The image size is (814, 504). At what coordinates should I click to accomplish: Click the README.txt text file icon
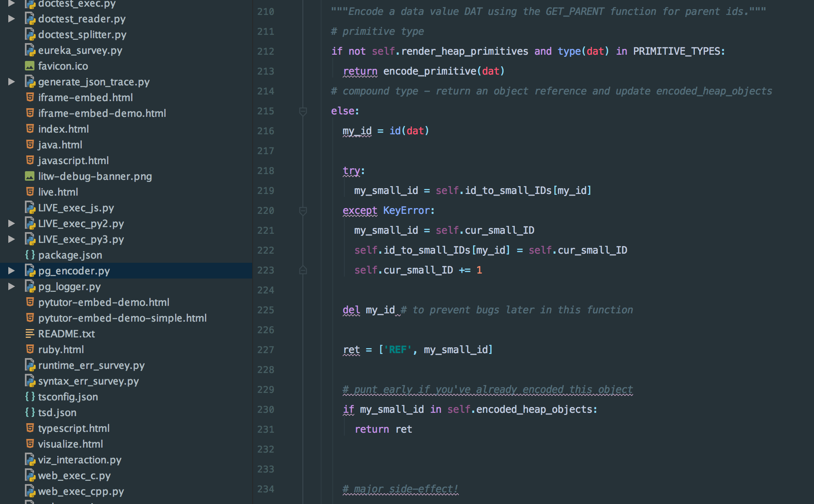(30, 334)
